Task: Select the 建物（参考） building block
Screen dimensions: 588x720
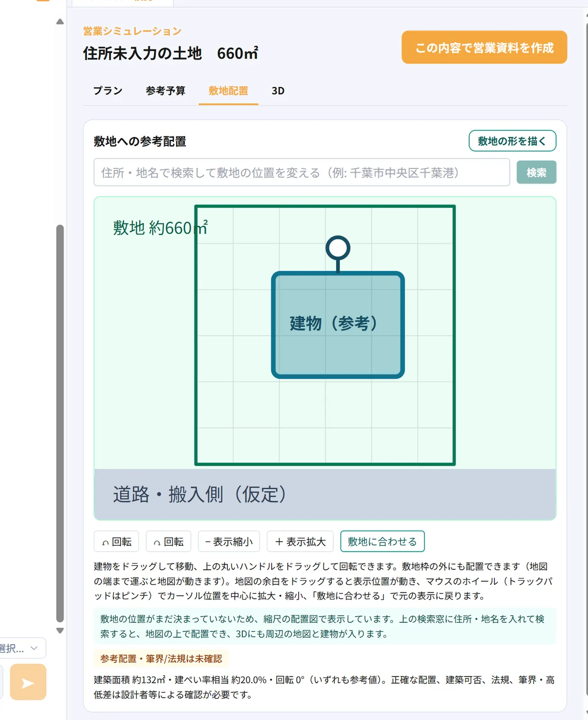Action: pos(338,325)
